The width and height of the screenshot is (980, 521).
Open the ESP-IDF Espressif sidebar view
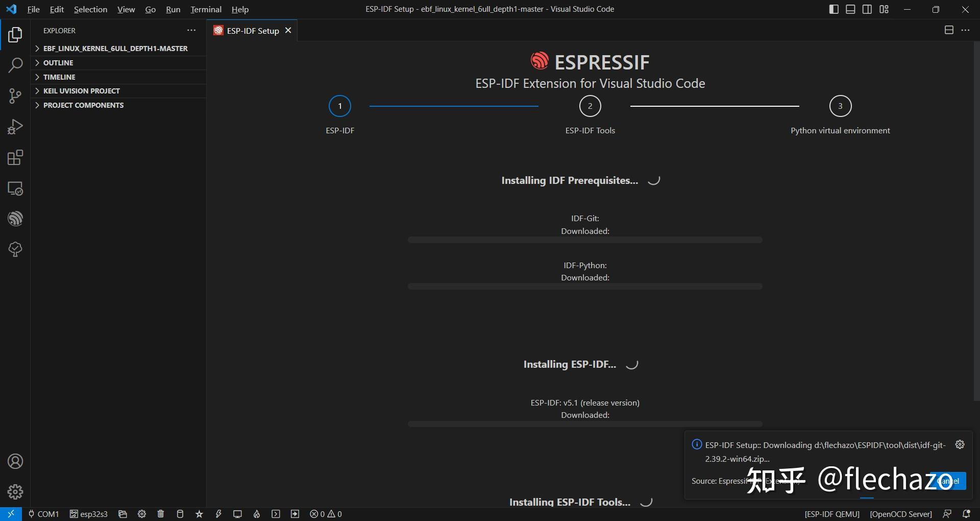pos(15,219)
